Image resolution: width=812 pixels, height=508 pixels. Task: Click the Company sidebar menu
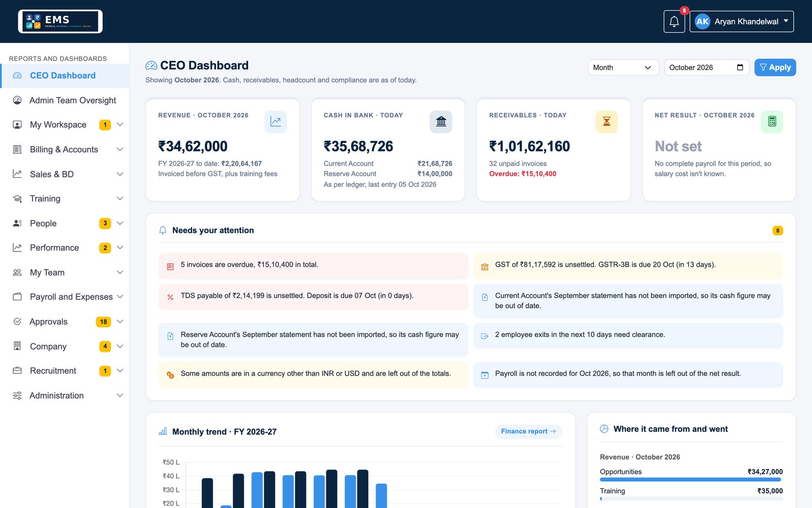tap(64, 346)
